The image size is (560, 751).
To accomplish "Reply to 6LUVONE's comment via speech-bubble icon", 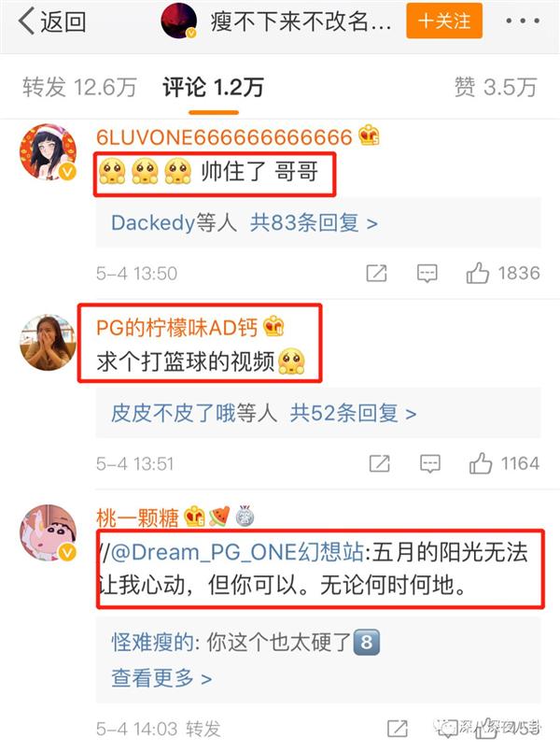I will (427, 274).
